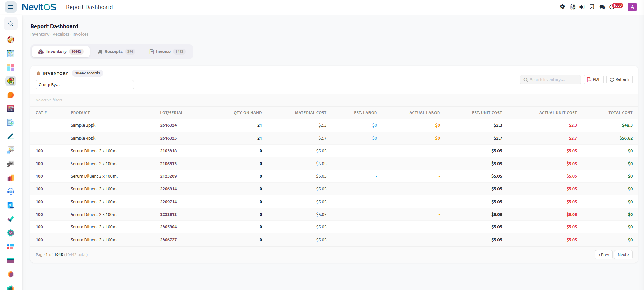
Task: Open the clock activities icon with 1000 badge
Action: (612, 7)
